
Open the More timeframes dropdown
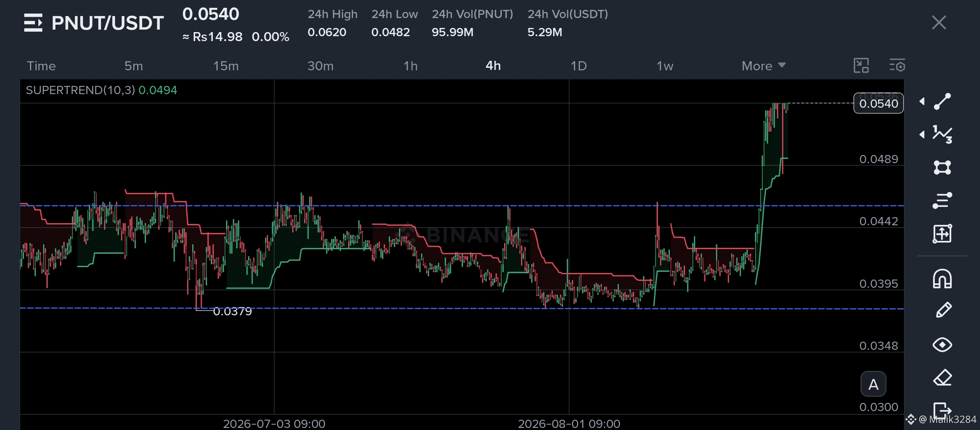[763, 66]
